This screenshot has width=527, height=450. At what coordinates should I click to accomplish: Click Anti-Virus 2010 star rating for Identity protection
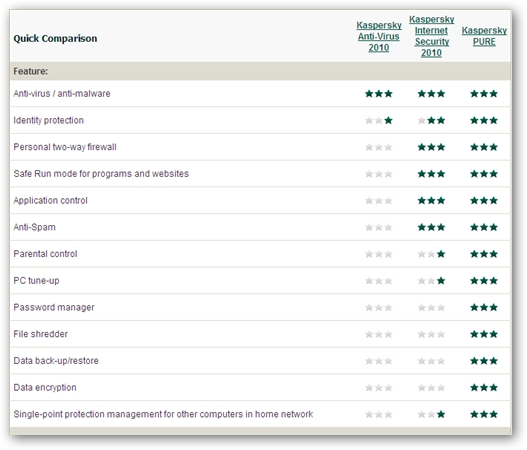point(379,120)
